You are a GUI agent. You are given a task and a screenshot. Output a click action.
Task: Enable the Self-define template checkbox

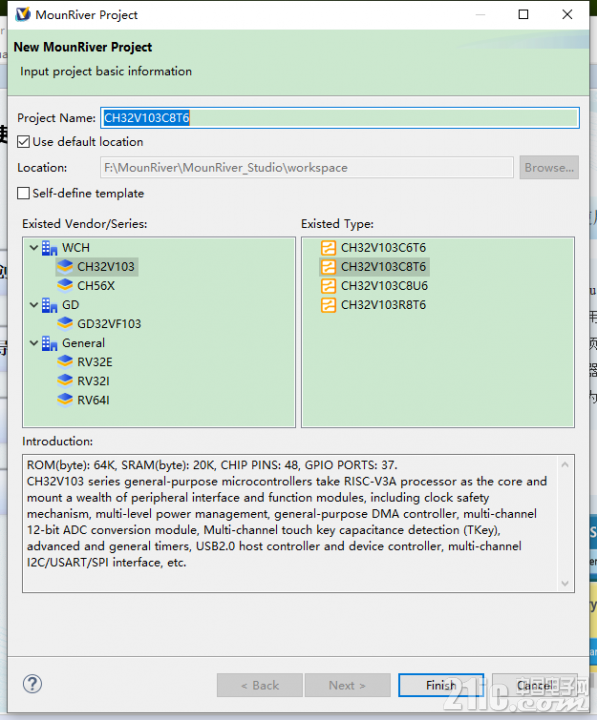tap(23, 193)
